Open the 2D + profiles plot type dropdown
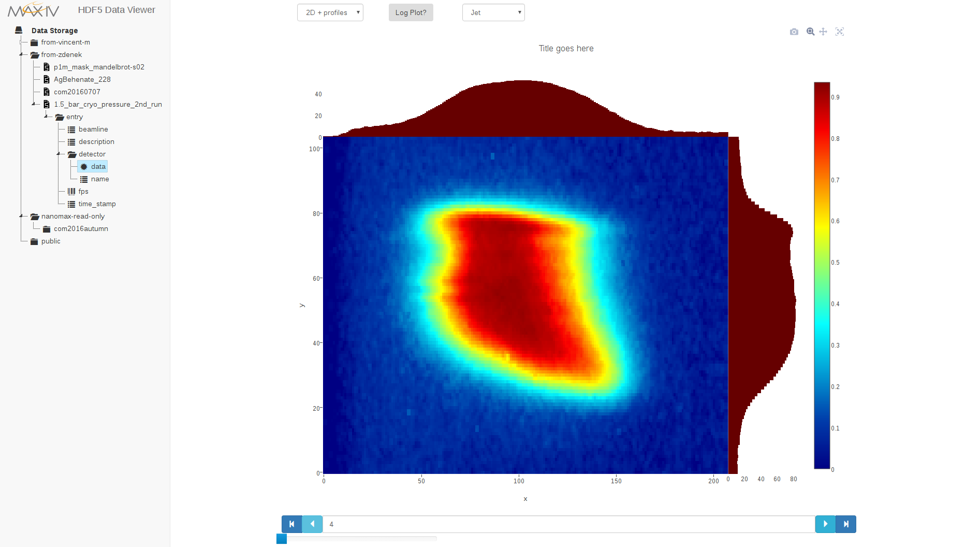This screenshot has height=547, width=980. pyautogui.click(x=330, y=12)
